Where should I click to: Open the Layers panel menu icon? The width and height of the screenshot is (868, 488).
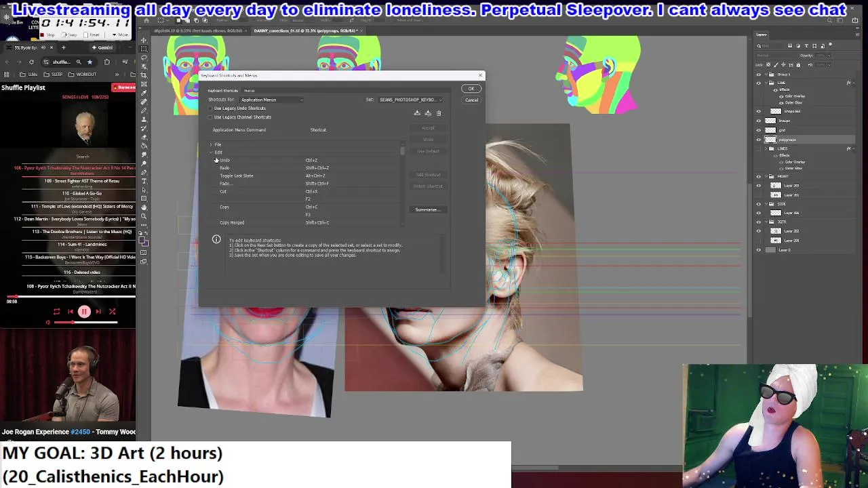click(x=857, y=34)
